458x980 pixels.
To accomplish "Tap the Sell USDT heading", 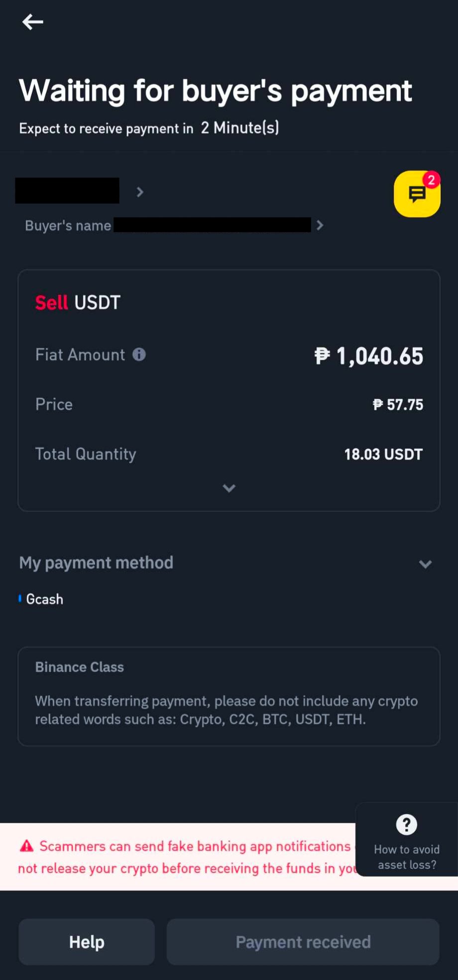I will pyautogui.click(x=78, y=302).
